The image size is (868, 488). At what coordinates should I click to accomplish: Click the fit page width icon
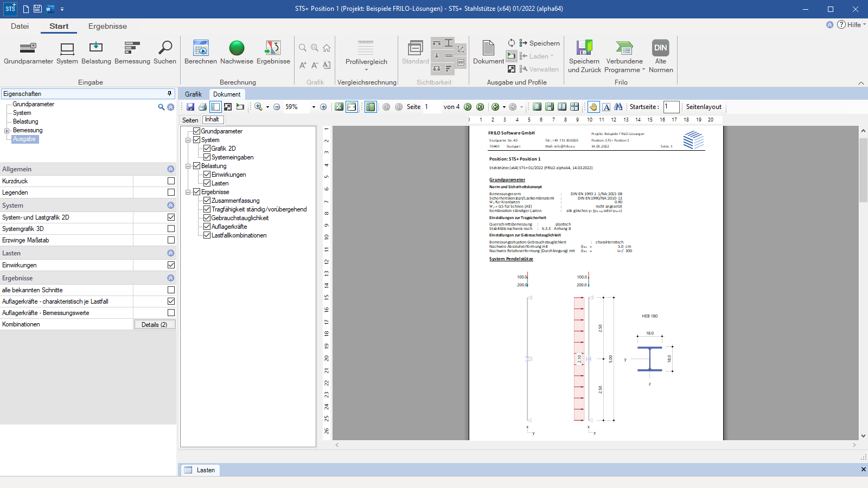[352, 107]
